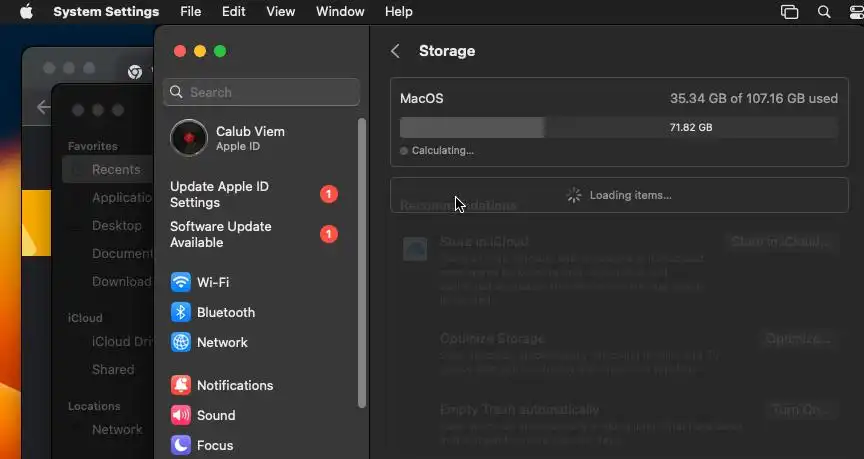Open Spotlight search in menu bar

click(x=824, y=12)
